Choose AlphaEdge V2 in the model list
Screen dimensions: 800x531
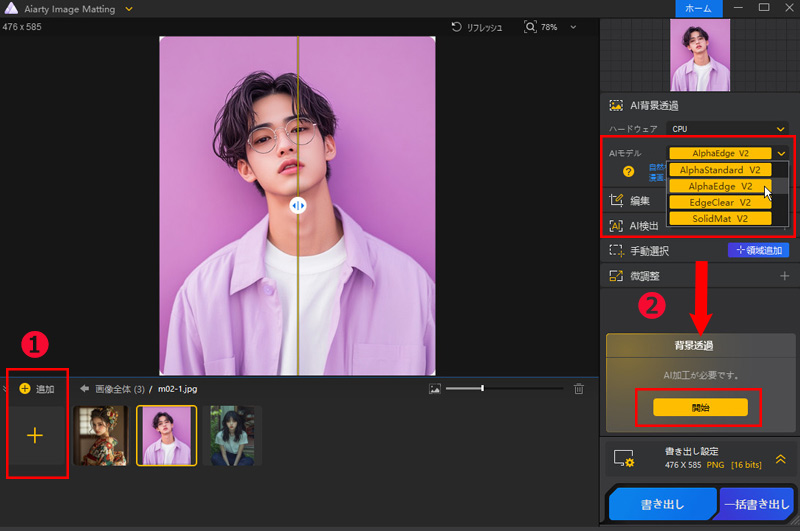[720, 186]
